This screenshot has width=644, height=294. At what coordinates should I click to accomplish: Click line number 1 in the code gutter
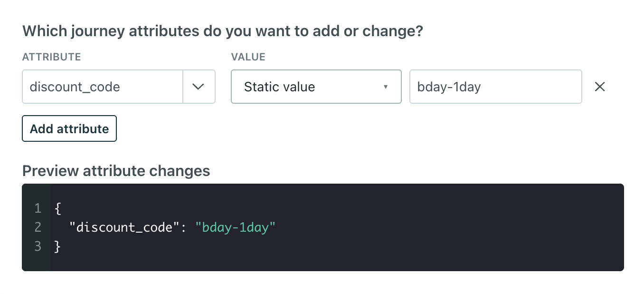38,208
